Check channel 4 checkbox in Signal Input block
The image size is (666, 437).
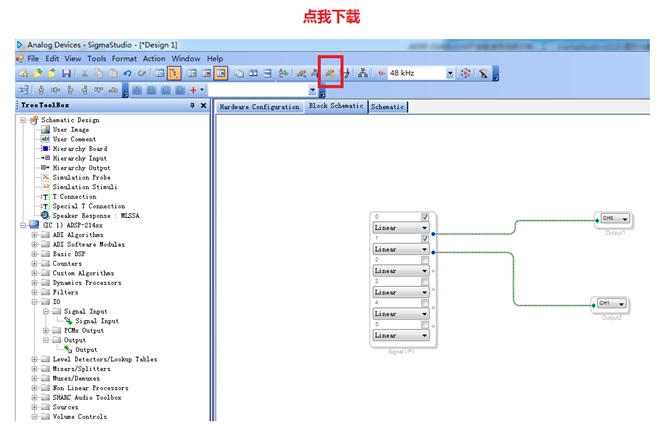coord(425,303)
